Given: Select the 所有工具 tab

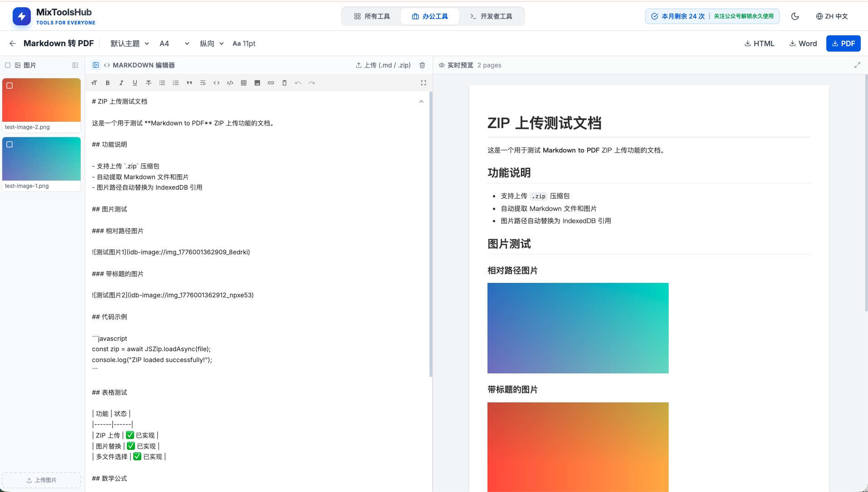Looking at the screenshot, I should pyautogui.click(x=372, y=16).
